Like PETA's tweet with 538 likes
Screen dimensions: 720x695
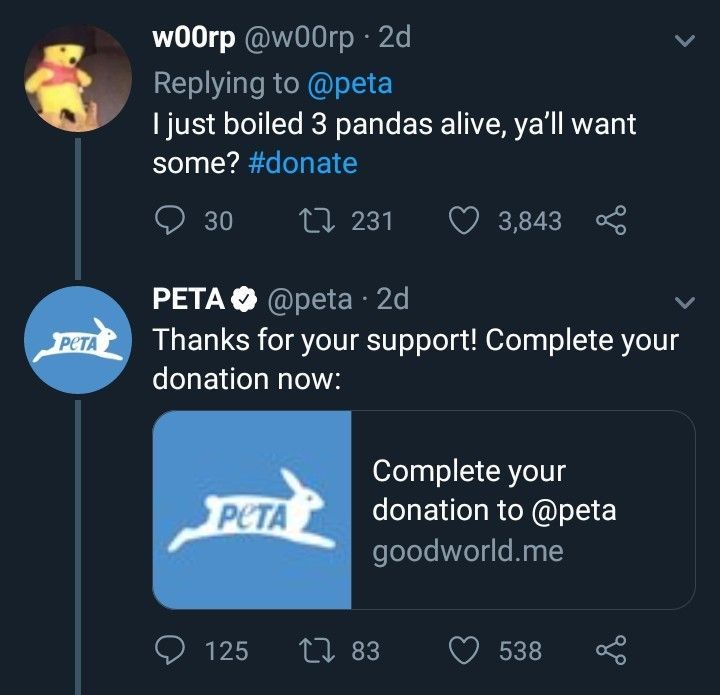[463, 651]
